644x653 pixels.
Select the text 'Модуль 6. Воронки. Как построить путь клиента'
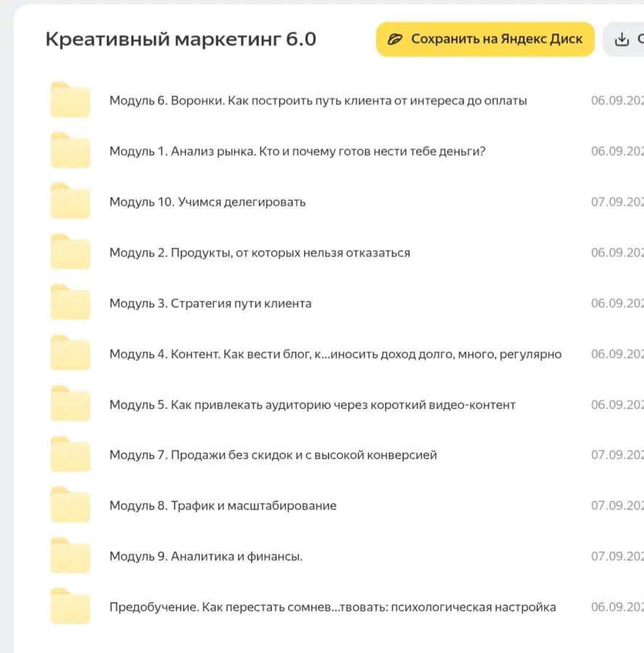(250, 101)
